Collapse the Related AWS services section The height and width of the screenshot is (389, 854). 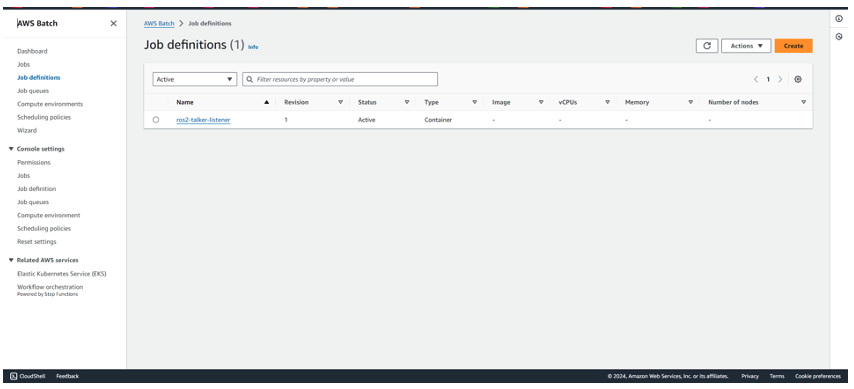point(11,260)
